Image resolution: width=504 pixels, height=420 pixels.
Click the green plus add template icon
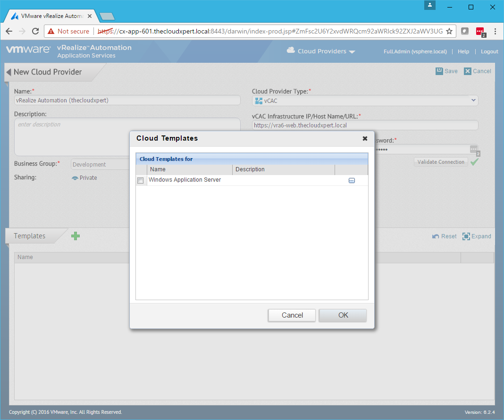pyautogui.click(x=76, y=236)
